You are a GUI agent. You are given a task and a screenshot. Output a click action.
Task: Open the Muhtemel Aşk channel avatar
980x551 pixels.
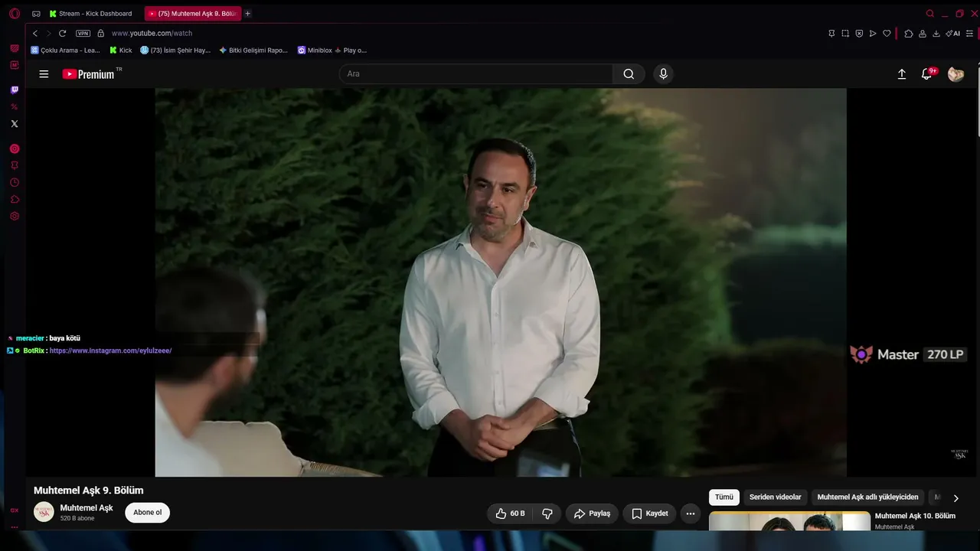(44, 513)
